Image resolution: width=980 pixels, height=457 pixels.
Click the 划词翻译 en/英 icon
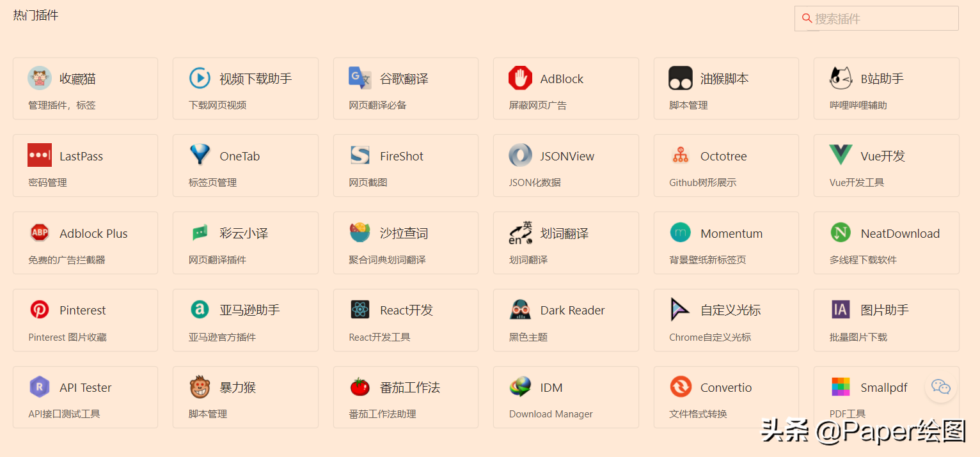tap(520, 233)
